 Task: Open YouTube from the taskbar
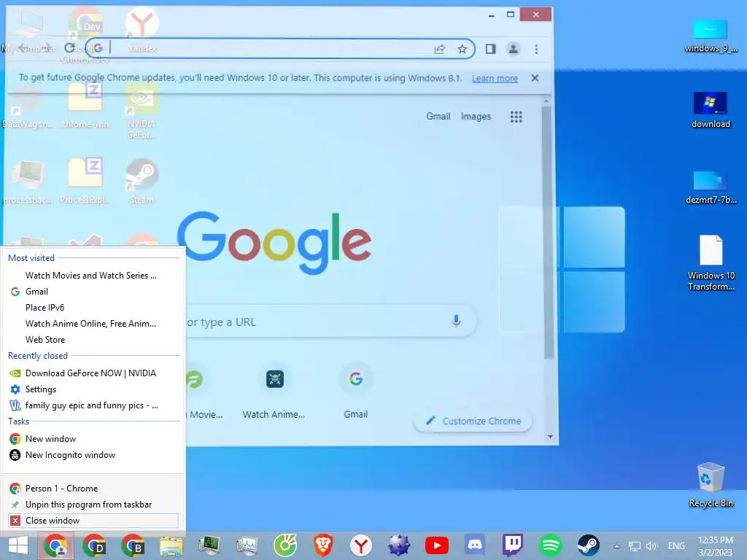(436, 545)
